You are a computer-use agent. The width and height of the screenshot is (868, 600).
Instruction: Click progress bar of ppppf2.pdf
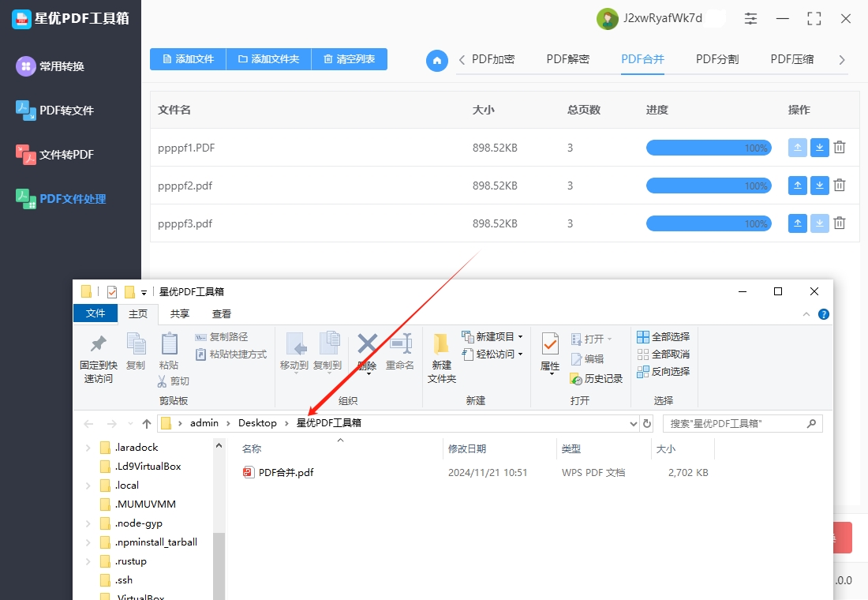pyautogui.click(x=709, y=186)
